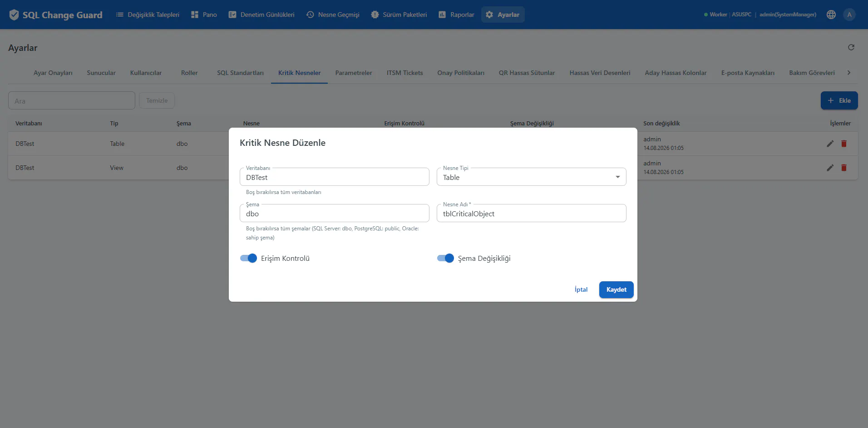Switch to SQL Standartları tab
868x428 pixels.
click(240, 73)
